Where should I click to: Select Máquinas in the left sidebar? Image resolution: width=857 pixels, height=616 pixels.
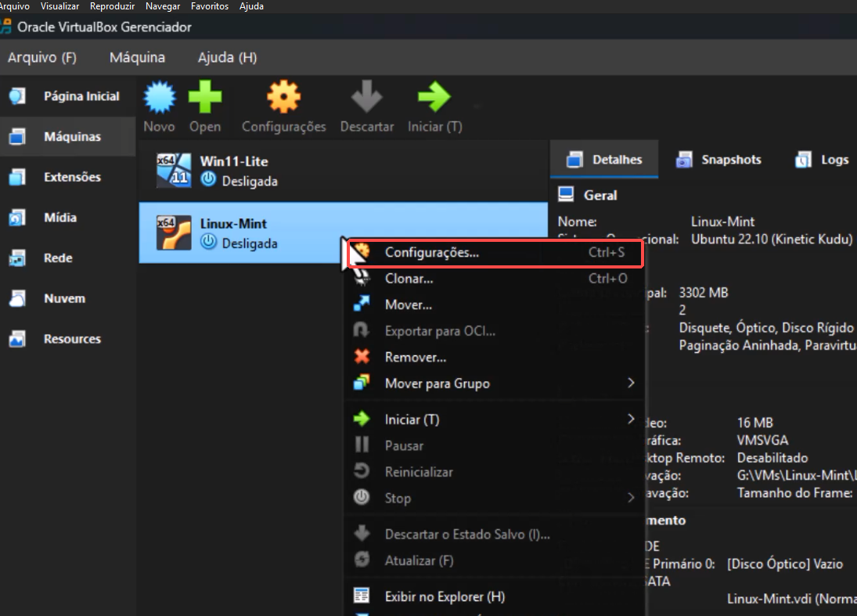(68, 137)
